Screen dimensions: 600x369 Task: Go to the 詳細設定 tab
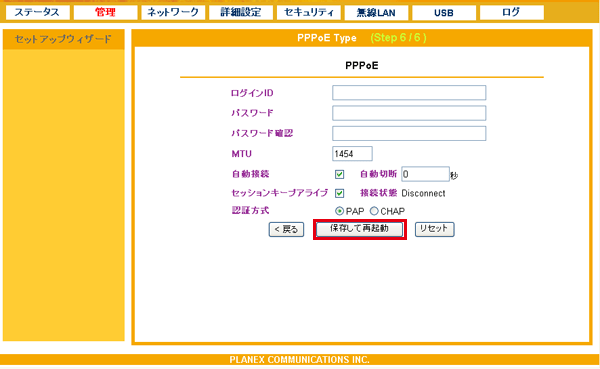pos(241,13)
